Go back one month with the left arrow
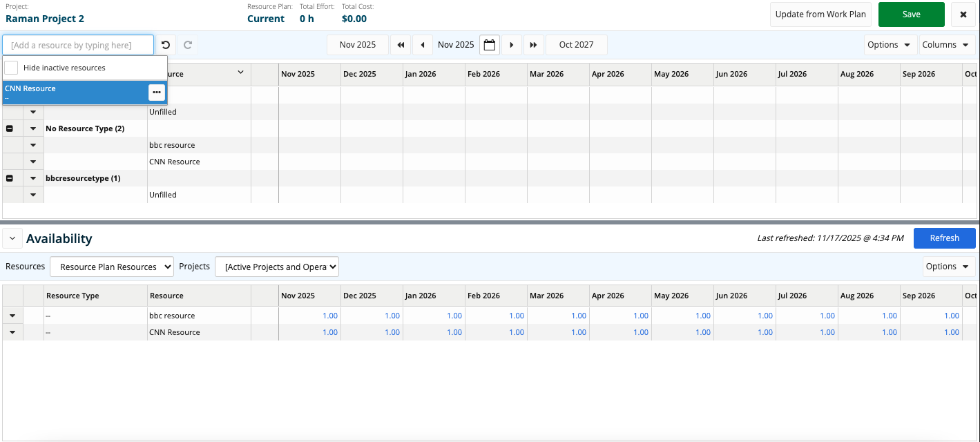The height and width of the screenshot is (442, 980). (423, 44)
